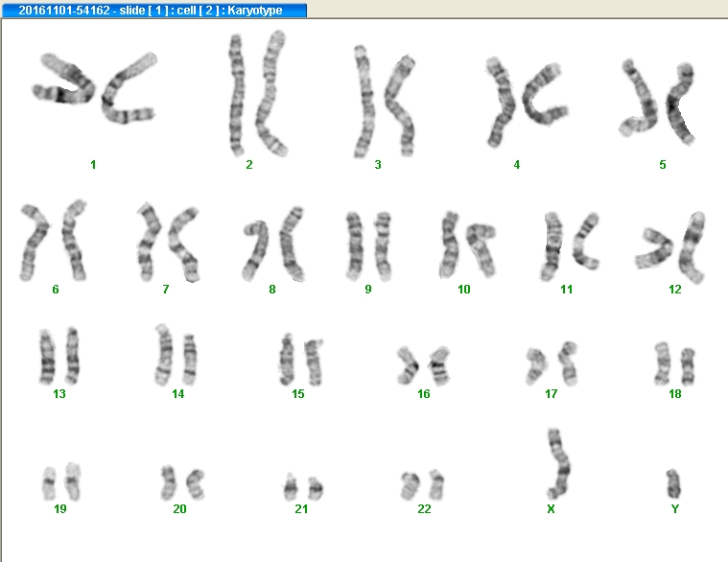This screenshot has width=728, height=562.
Task: Select the chromosome 20 pair
Action: (x=182, y=482)
